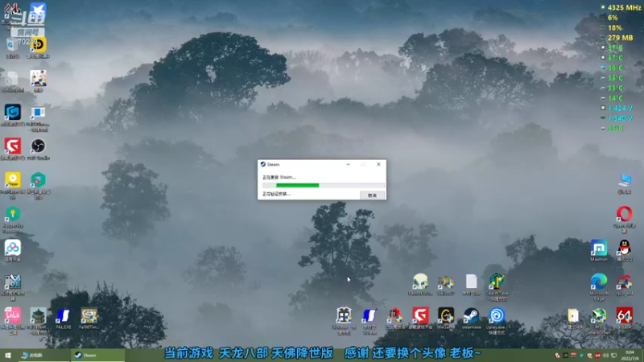Screen dimensions: 644x362
Task: Open the WeGame desktop shortcut
Action: 446,318
